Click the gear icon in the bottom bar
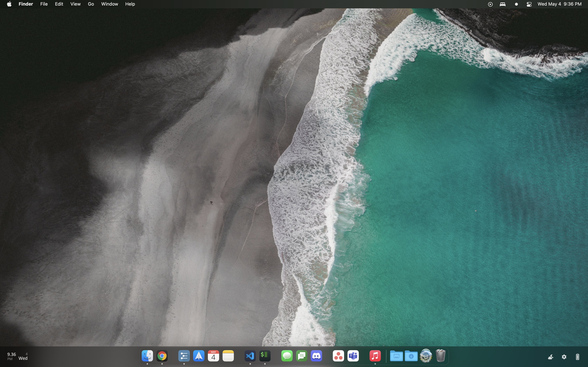588x367 pixels. [x=564, y=357]
